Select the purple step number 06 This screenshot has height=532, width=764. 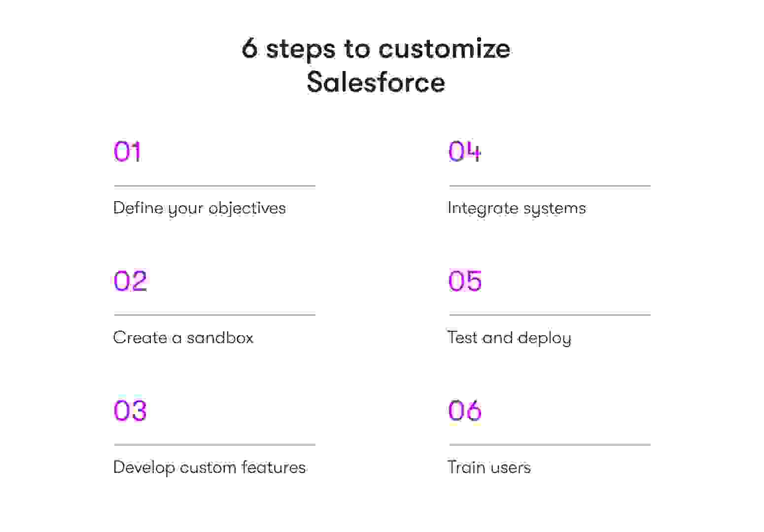[465, 411]
